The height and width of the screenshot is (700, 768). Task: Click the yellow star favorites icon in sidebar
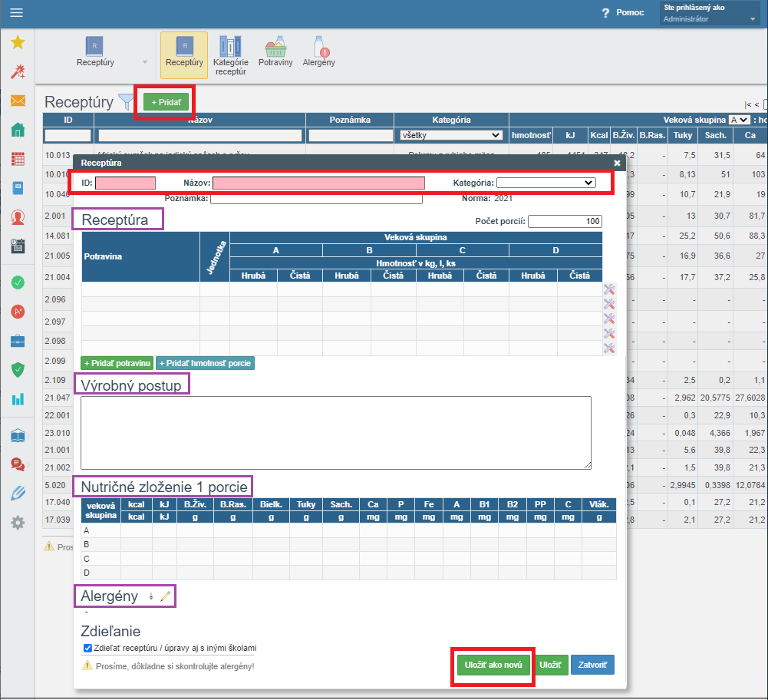(18, 43)
